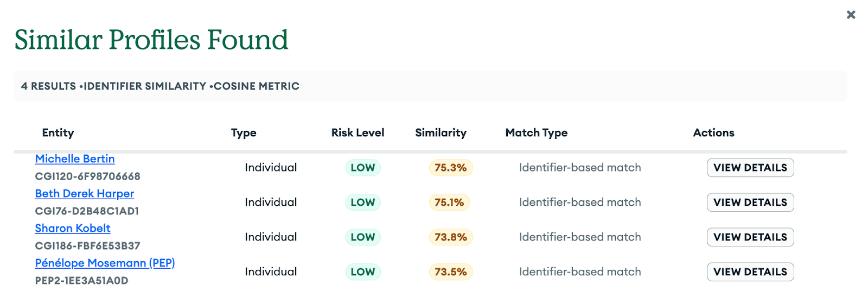Screen dimensions: 868x304
Task: Click the 73.8% similarity badge
Action: (x=450, y=237)
